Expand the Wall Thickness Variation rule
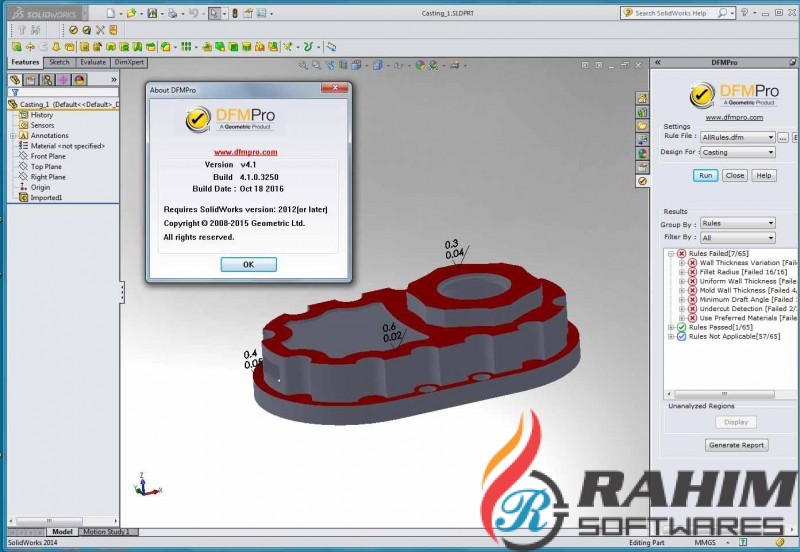 (x=682, y=263)
